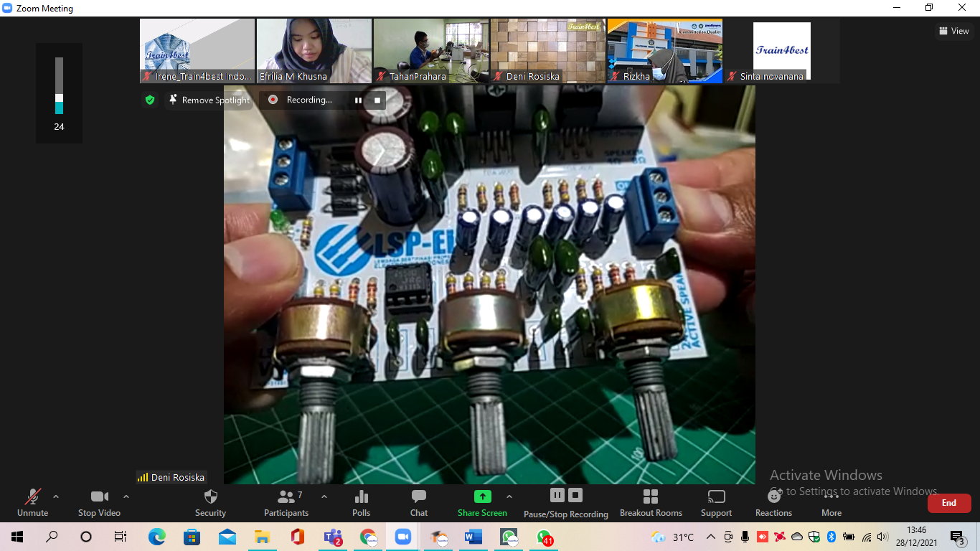The image size is (980, 551).
Task: Pause recording in the top recording bar
Action: pos(358,100)
